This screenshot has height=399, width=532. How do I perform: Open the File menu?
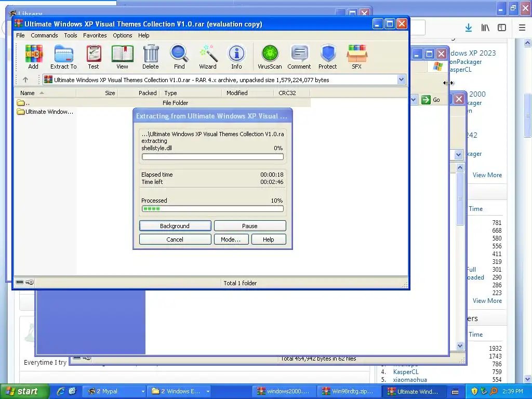[20, 35]
